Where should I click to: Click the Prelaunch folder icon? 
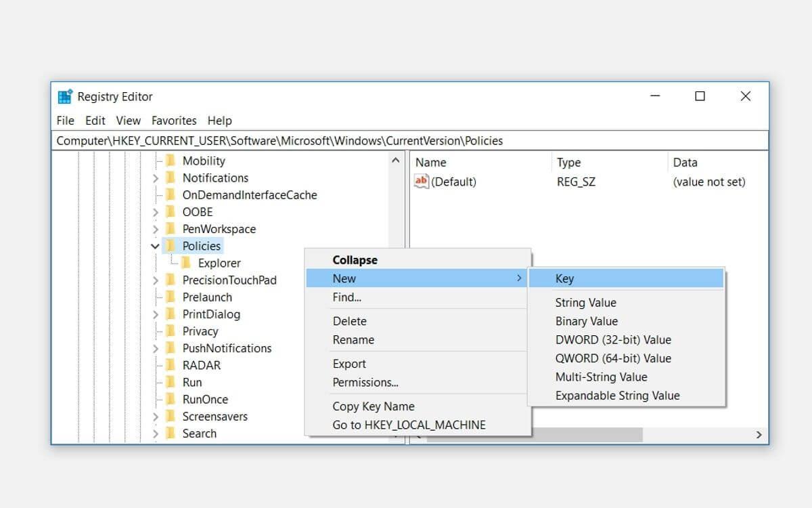[x=171, y=297]
